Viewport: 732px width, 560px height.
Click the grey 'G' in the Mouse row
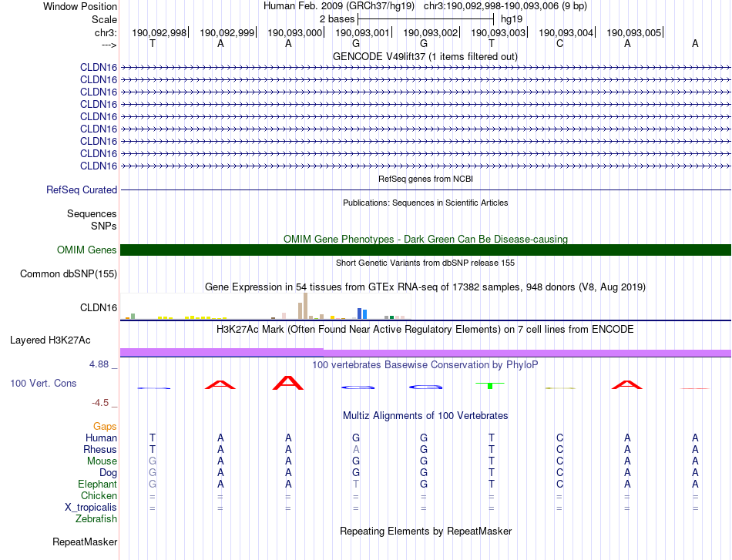(x=153, y=461)
